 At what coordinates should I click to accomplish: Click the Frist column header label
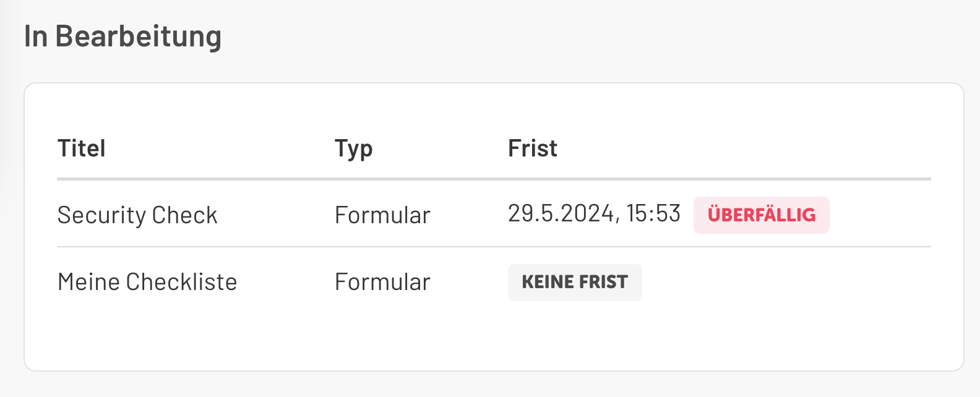click(x=532, y=148)
